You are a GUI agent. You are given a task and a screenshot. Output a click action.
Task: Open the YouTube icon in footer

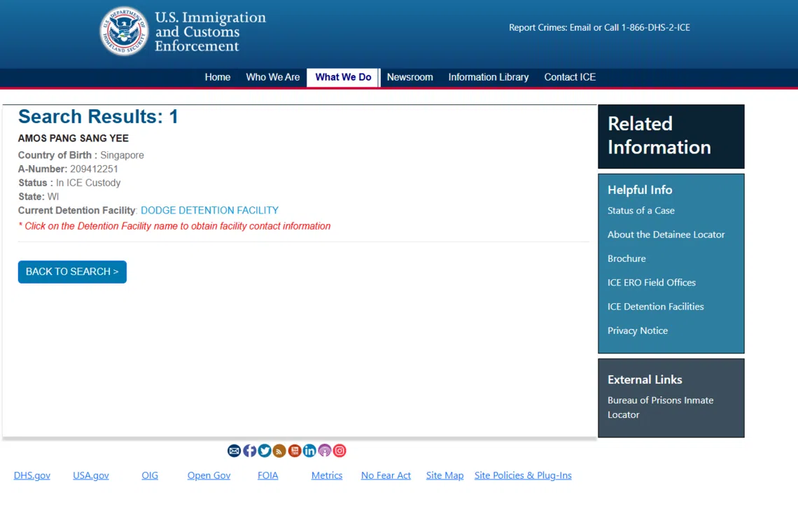pyautogui.click(x=295, y=451)
